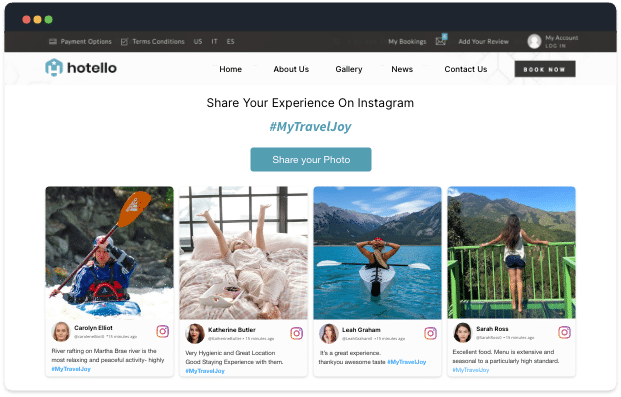The image size is (621, 397).
Task: Open the Contact Us menu item
Action: click(x=466, y=69)
